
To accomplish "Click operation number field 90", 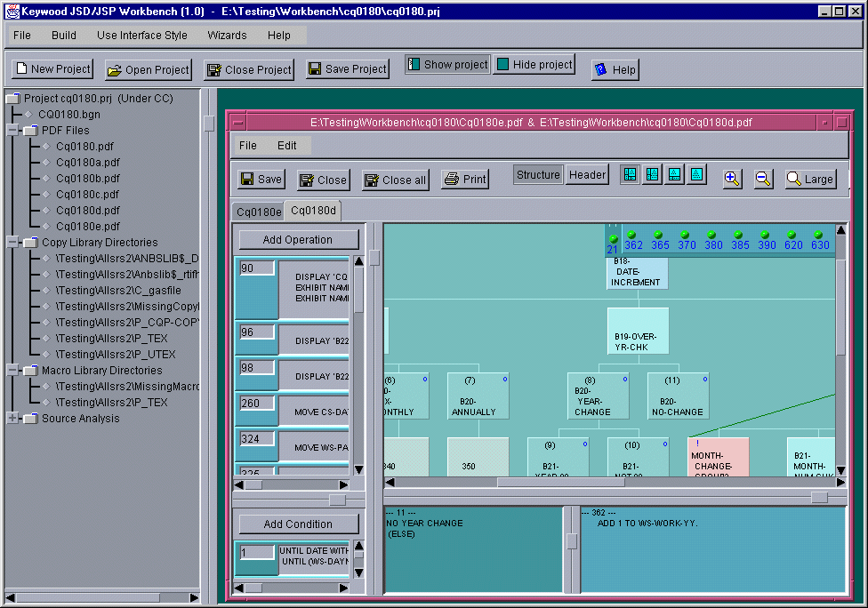I will 257,268.
